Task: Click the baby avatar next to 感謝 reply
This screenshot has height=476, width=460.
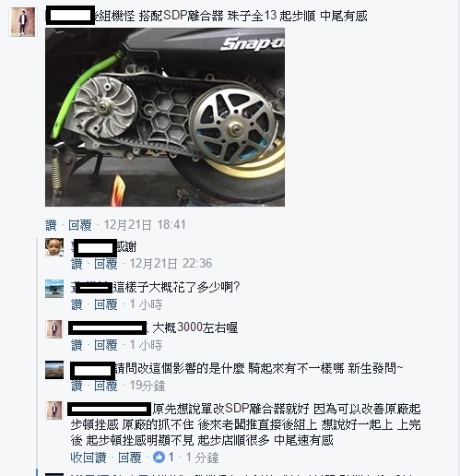Action: (54, 247)
